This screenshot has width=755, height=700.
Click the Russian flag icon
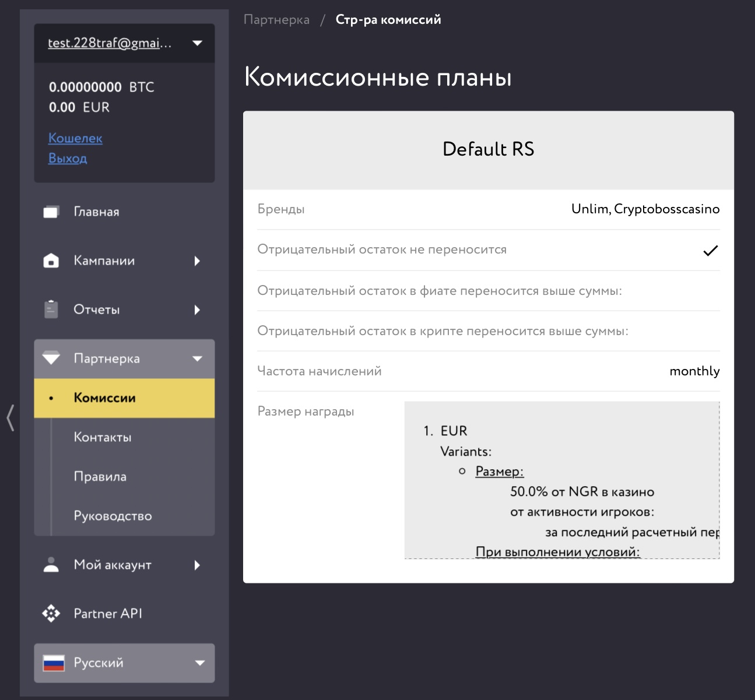click(x=54, y=663)
